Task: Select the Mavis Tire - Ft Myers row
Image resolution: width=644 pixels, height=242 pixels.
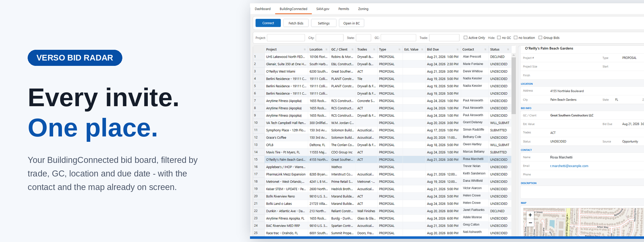Action: click(382, 152)
